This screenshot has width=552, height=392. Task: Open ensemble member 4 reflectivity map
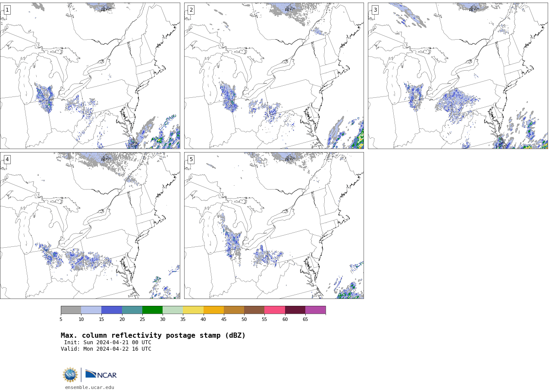tap(90, 225)
